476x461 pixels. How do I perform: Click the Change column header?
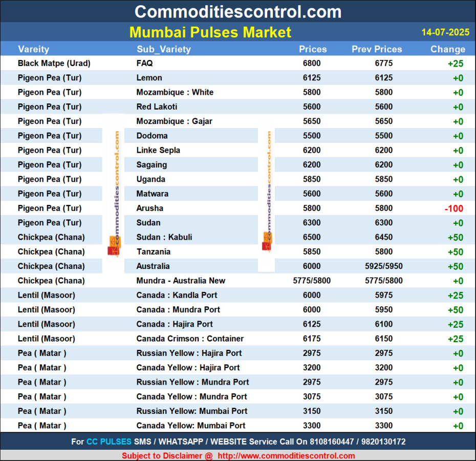coord(448,49)
